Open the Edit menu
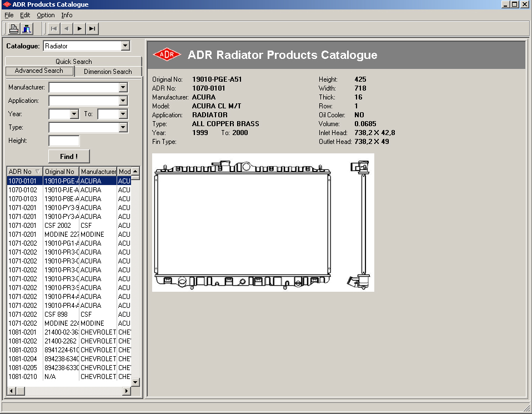The width and height of the screenshot is (532, 414). click(25, 15)
